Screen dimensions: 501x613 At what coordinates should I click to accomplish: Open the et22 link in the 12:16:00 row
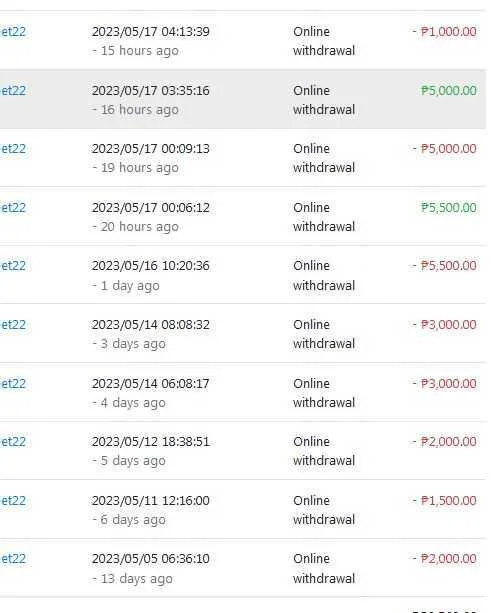pyautogui.click(x=13, y=501)
